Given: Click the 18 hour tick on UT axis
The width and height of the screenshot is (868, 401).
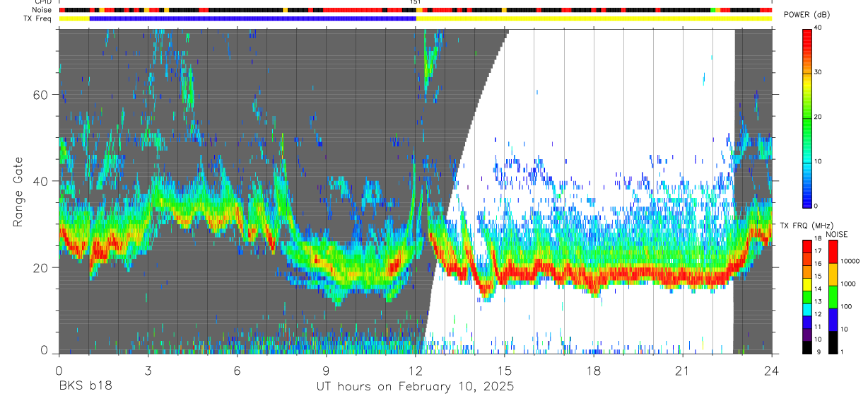Looking at the screenshot, I should coord(594,370).
